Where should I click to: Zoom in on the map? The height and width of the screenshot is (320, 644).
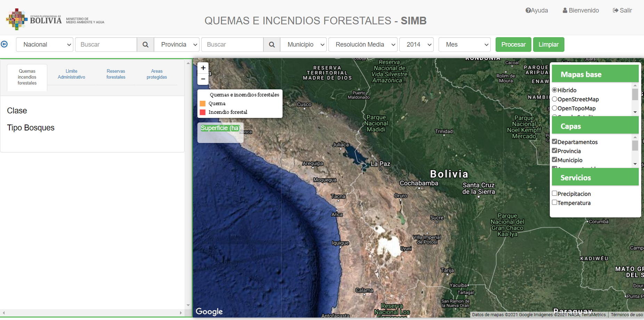203,68
